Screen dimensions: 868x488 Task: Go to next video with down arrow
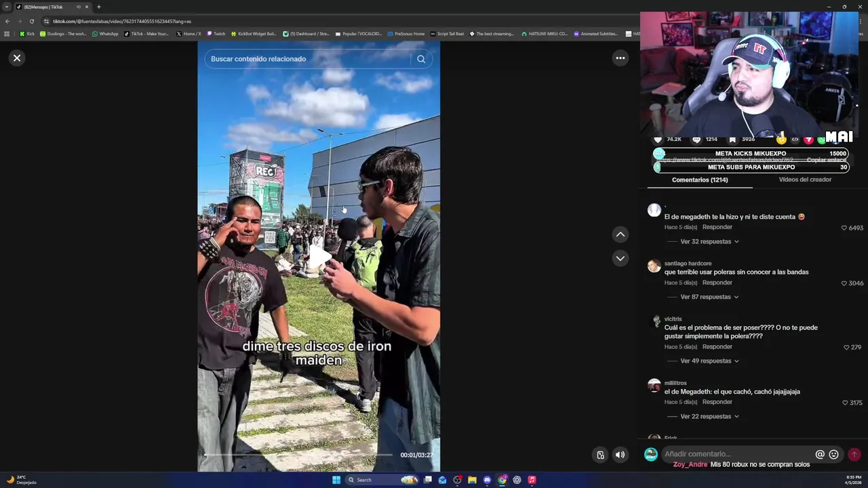tap(620, 258)
